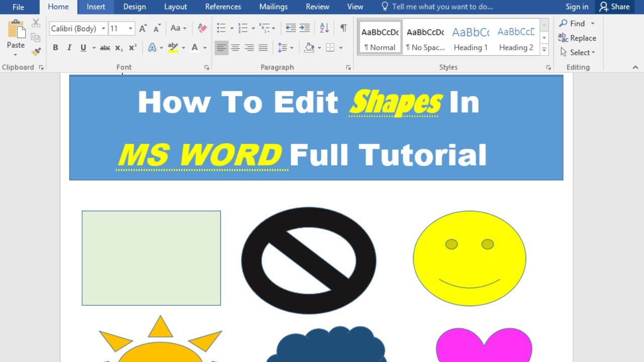Click the Copy icon
The height and width of the screenshot is (362, 644).
pos(36,38)
